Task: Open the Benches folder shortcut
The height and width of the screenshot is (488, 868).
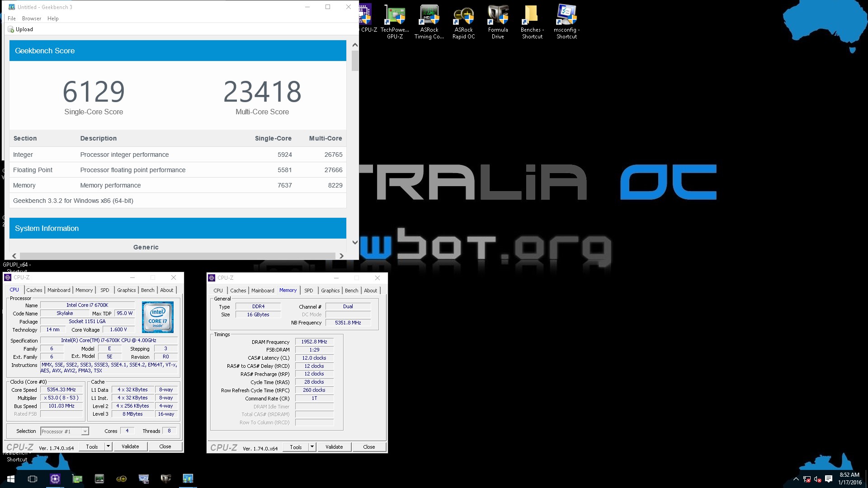Action: tap(532, 22)
